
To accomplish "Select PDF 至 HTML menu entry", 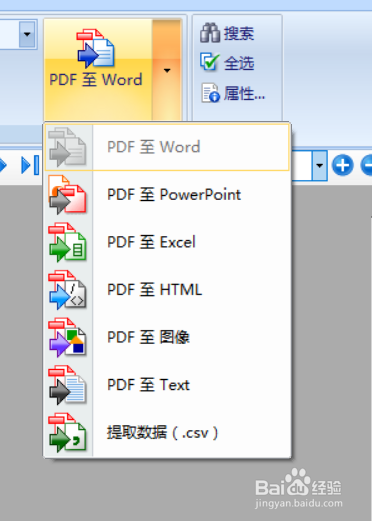I will tap(167, 290).
